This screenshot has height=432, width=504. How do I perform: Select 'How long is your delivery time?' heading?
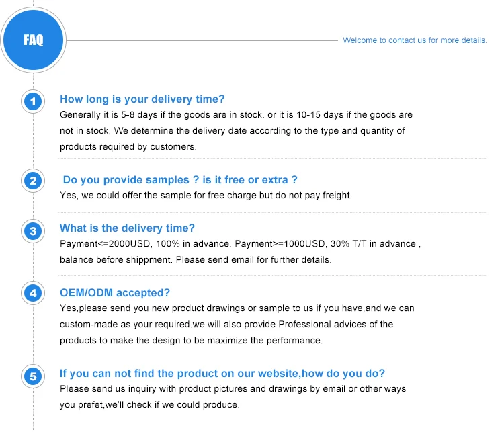click(x=142, y=99)
